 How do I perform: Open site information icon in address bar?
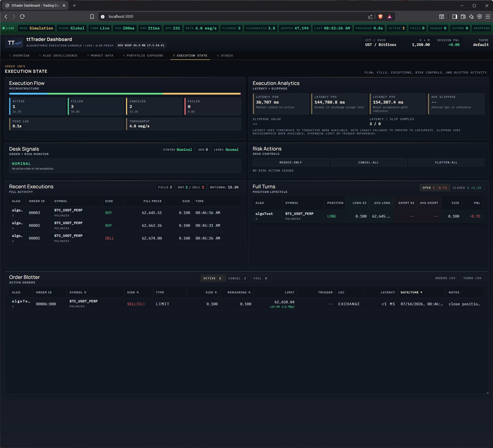103,17
